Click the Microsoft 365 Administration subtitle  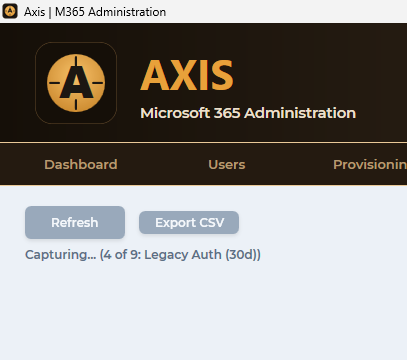pyautogui.click(x=248, y=113)
